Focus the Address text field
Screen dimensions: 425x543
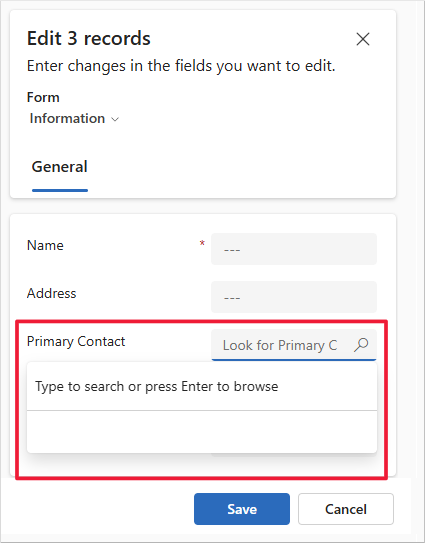click(x=294, y=297)
